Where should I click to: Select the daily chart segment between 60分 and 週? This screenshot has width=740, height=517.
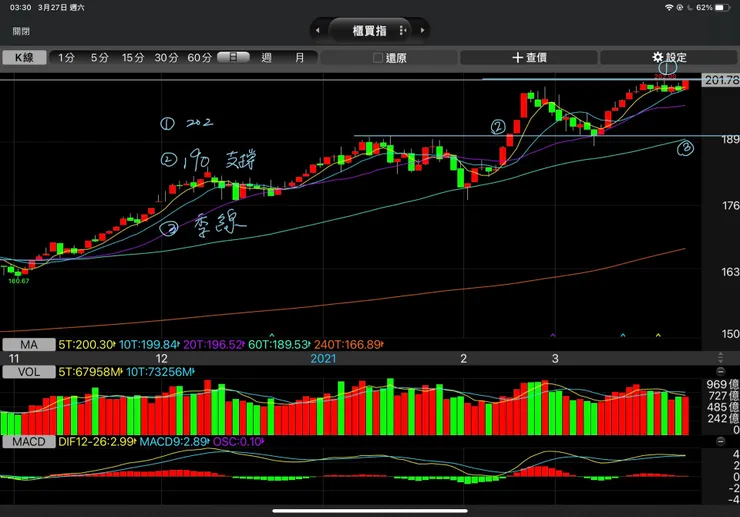(x=234, y=57)
